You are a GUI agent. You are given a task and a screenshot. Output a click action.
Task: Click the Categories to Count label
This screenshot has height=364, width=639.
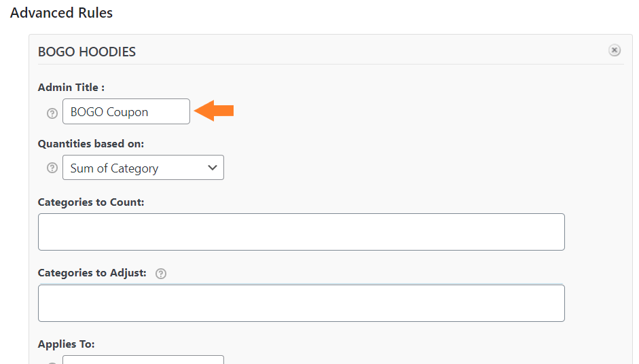pyautogui.click(x=91, y=202)
